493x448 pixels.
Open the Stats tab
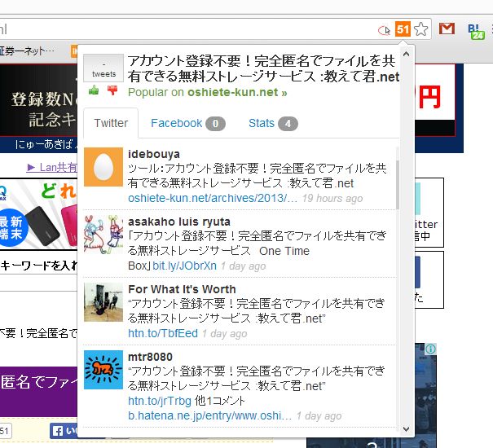coord(273,123)
